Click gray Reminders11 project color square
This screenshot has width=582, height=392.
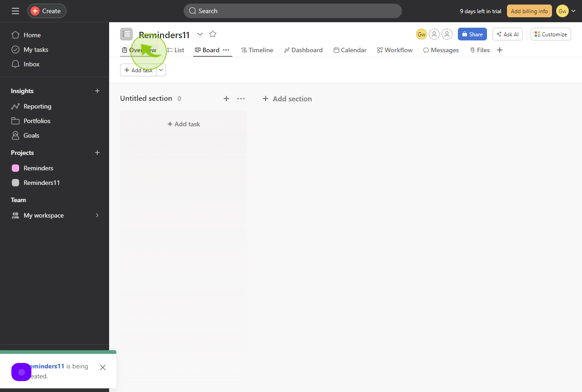(x=15, y=183)
